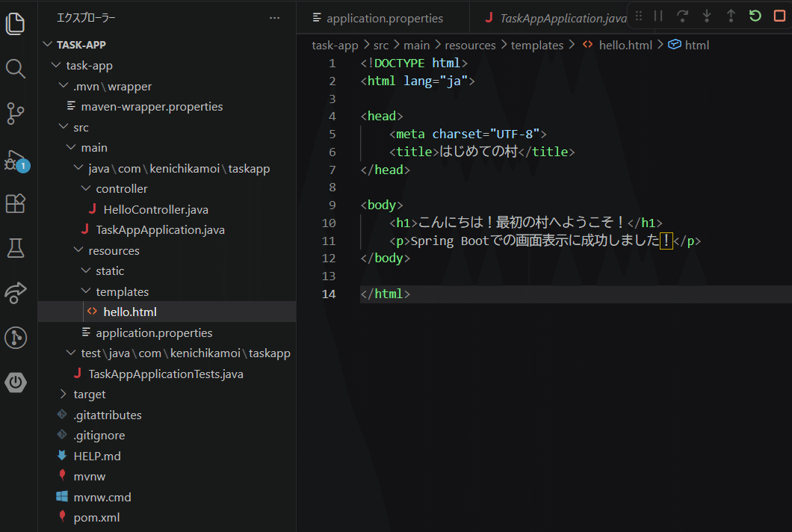Open the Testing flask icon view

16,248
